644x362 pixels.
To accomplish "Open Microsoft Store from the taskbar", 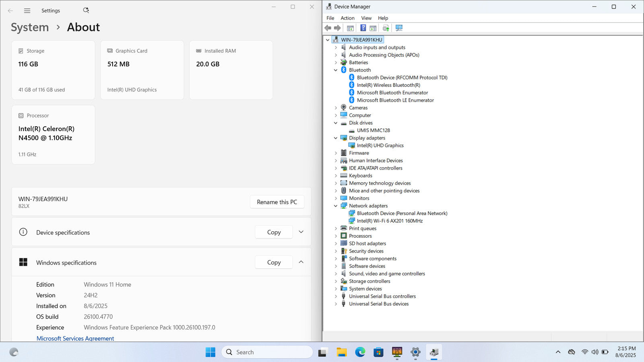I will point(378,352).
